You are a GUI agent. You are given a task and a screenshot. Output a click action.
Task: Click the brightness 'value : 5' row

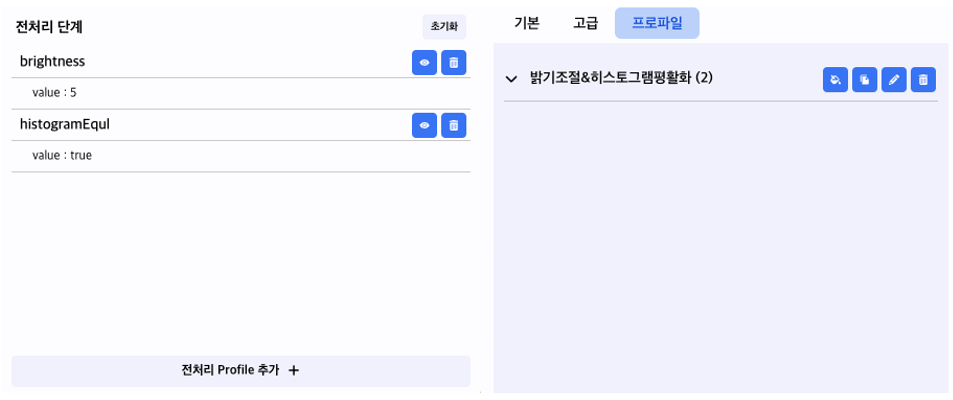241,93
